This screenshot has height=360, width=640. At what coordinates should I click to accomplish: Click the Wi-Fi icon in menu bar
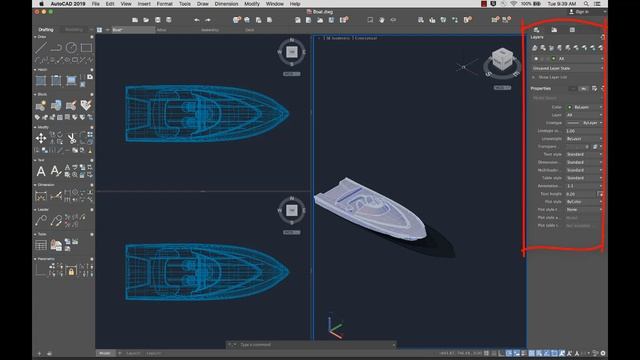[x=513, y=4]
